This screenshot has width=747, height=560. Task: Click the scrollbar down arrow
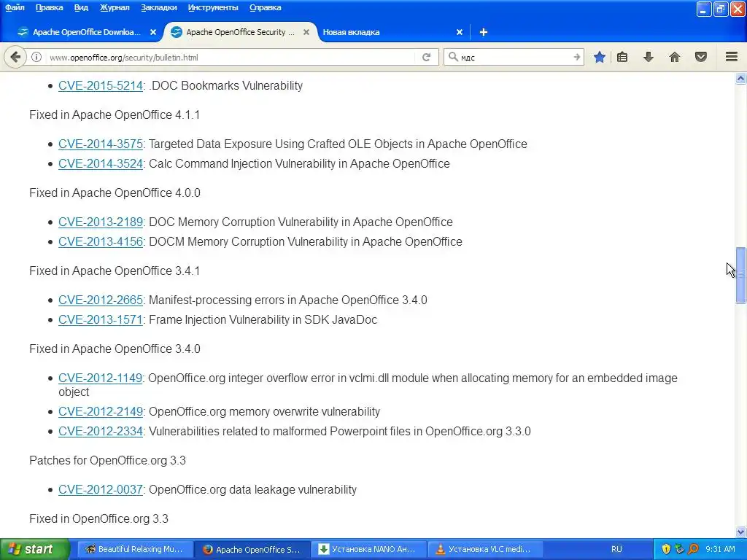click(x=740, y=532)
